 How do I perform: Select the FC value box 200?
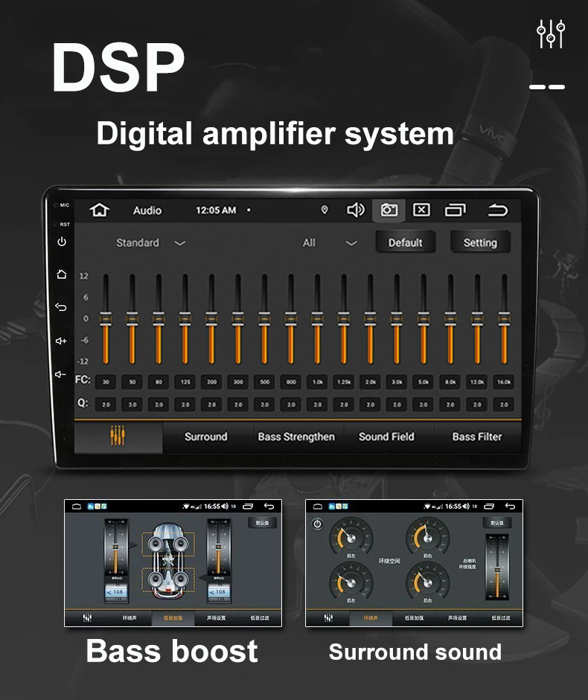[211, 382]
